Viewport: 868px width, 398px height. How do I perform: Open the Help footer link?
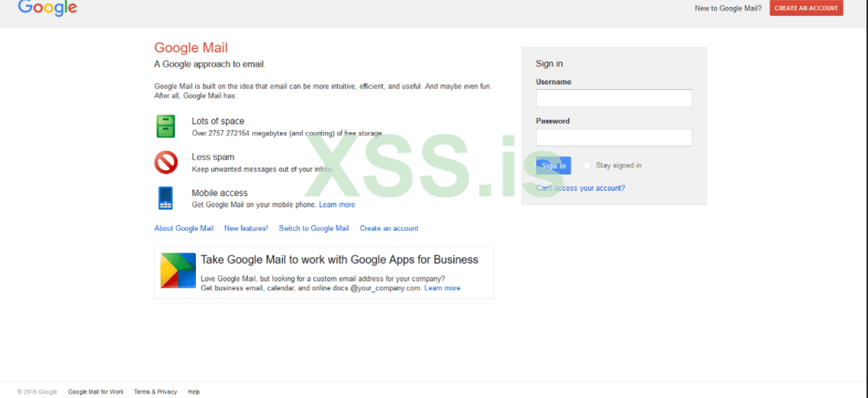(194, 392)
